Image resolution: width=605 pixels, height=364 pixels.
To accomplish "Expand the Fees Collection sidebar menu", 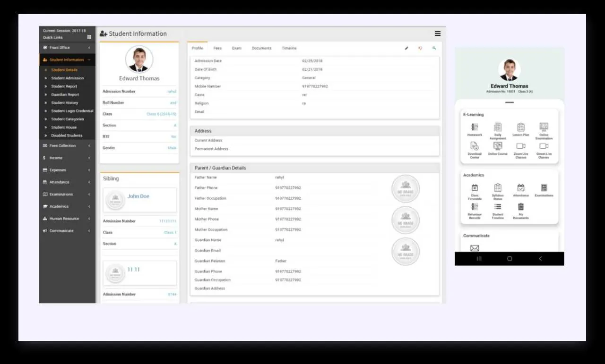I will click(x=67, y=146).
